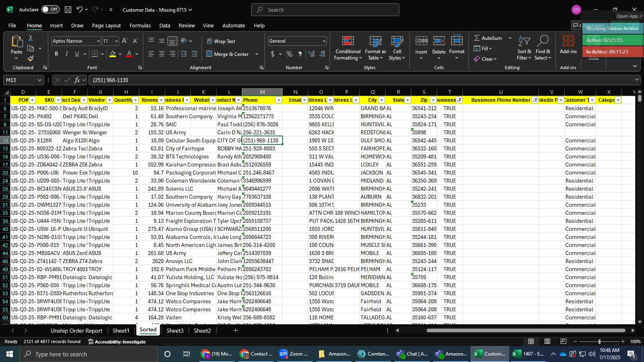Open the File menu
This screenshot has height=362, width=644.
click(x=12, y=25)
